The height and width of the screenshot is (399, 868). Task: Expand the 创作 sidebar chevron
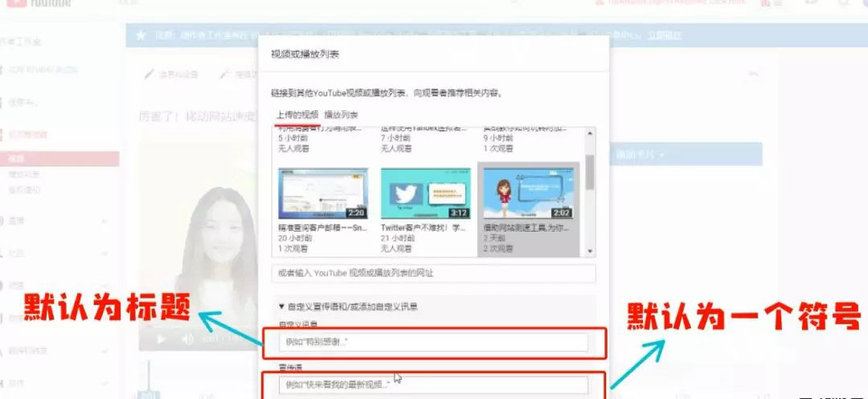(104, 383)
